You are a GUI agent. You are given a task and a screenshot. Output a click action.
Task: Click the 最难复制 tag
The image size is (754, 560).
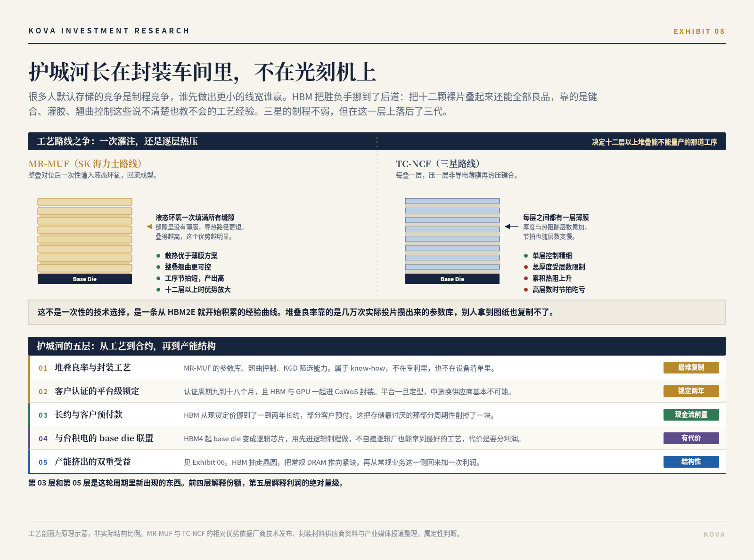pos(691,367)
